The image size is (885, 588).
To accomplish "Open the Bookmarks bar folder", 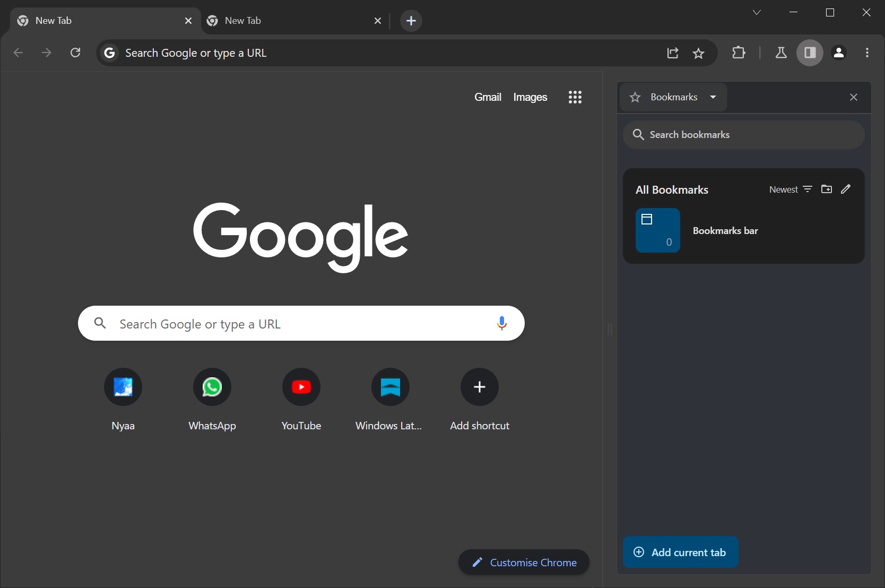I will click(744, 230).
